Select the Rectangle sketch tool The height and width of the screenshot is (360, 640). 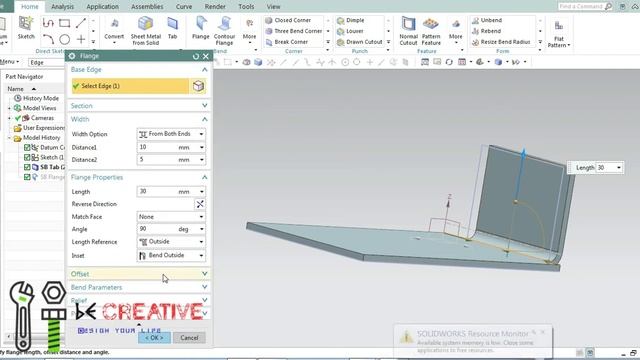64,23
